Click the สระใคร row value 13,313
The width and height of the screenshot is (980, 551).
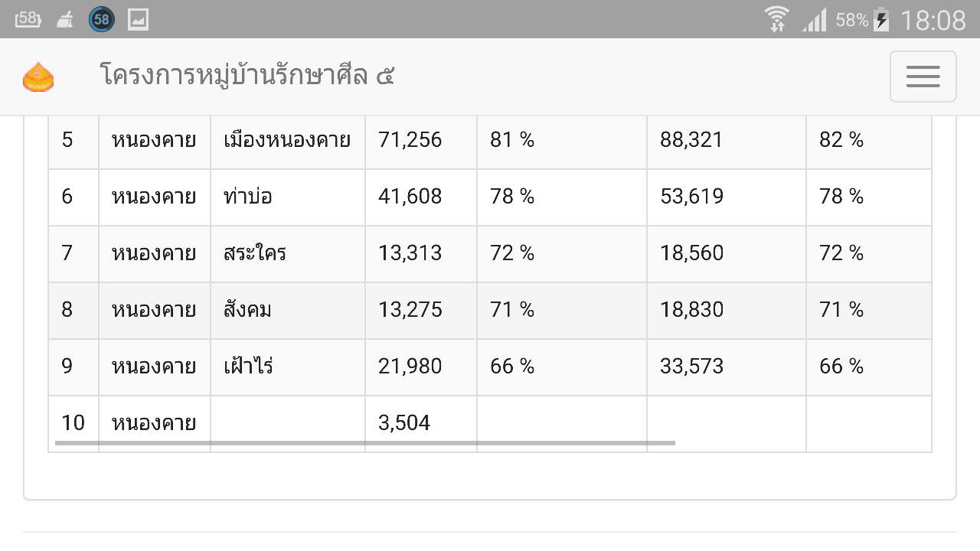[x=410, y=253]
